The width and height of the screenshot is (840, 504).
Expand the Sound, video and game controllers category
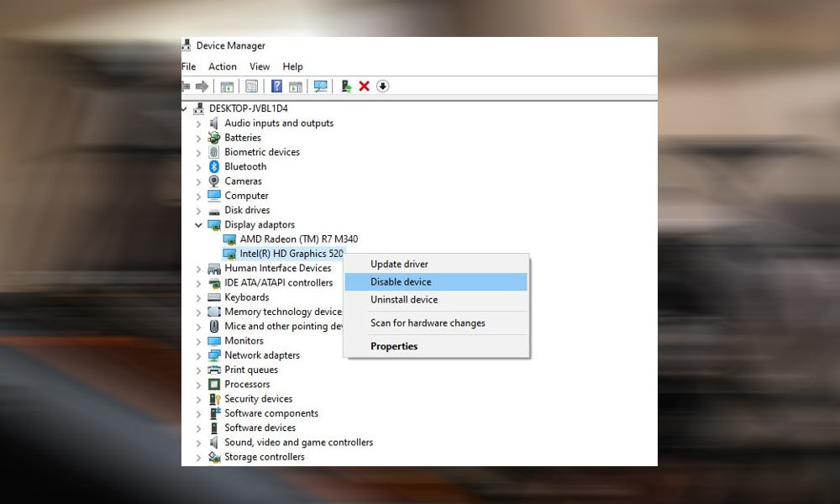click(x=198, y=443)
